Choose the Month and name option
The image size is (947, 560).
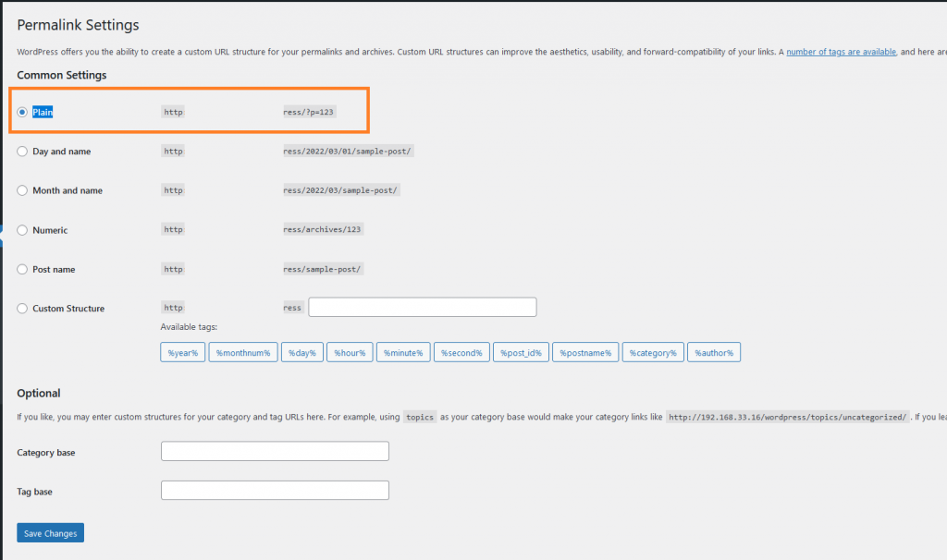pos(22,190)
